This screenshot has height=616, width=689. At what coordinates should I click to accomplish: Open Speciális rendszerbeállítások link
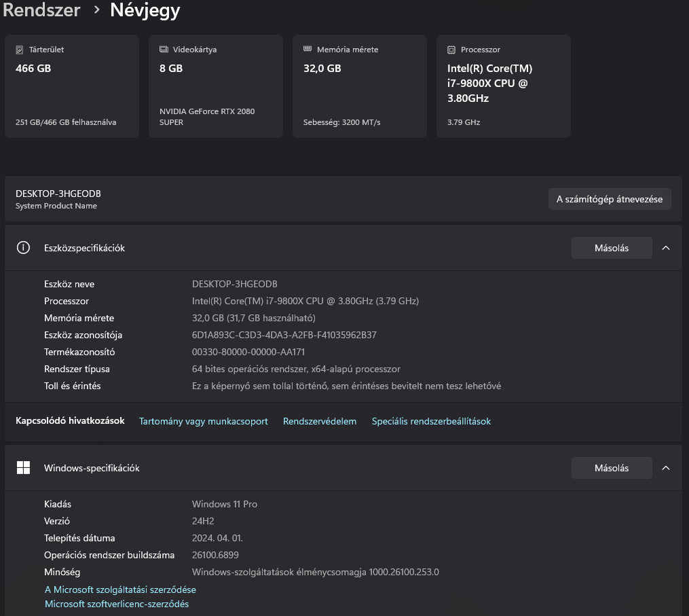point(431,421)
